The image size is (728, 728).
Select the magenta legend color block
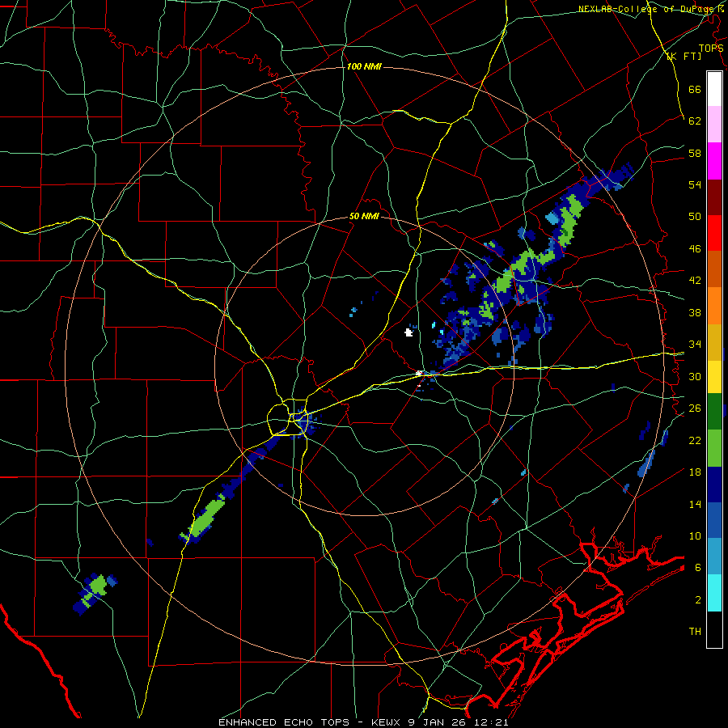tap(714, 161)
